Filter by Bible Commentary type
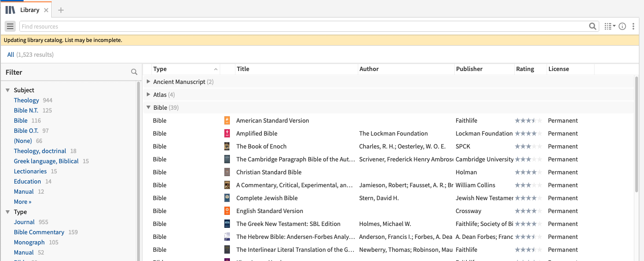Image resolution: width=644 pixels, height=261 pixels. [x=39, y=232]
